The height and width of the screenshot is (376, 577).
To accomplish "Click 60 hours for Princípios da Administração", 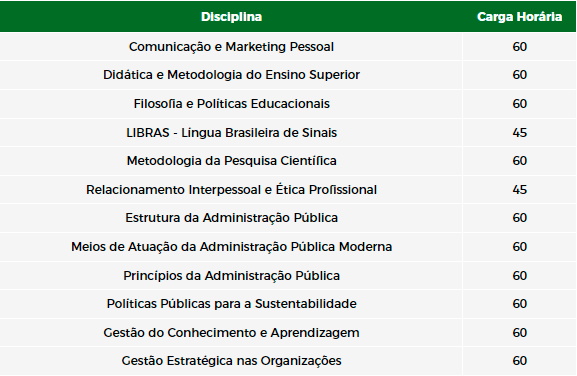I will (x=520, y=276).
